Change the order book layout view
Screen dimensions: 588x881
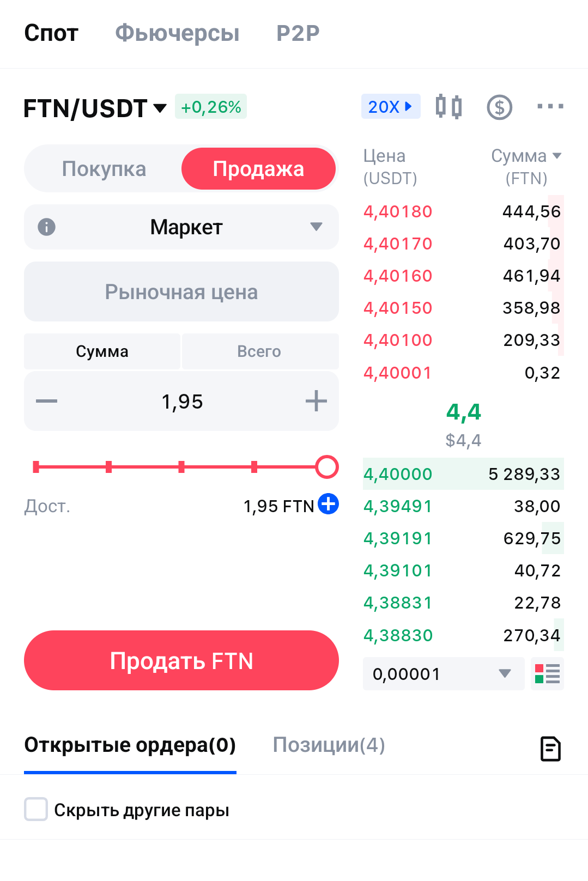tap(547, 674)
